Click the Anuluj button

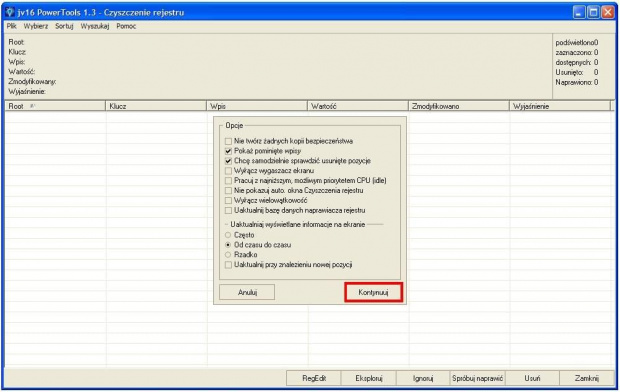[x=247, y=292]
